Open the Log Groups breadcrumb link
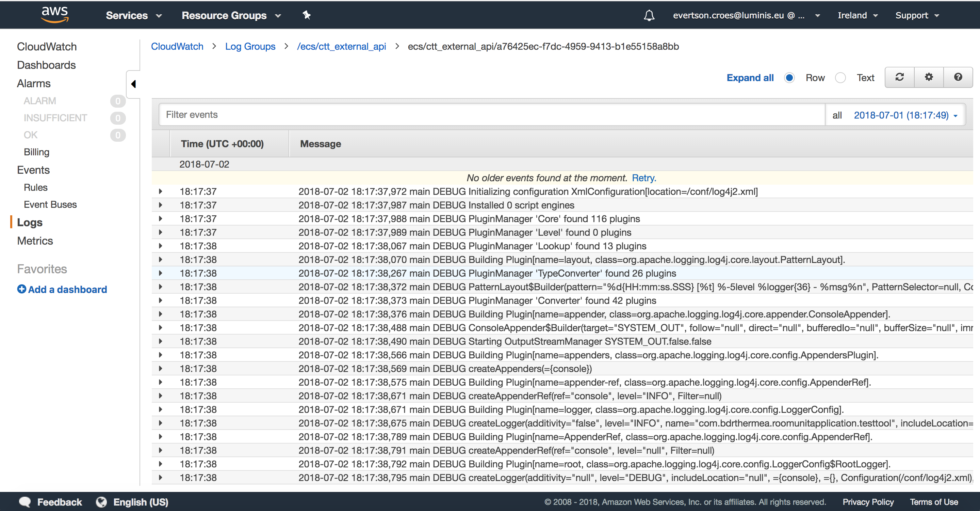 (x=250, y=46)
